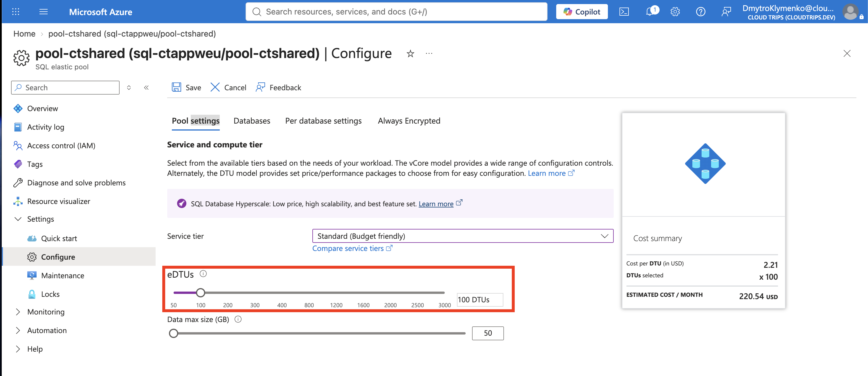
Task: Open Learn more link after DTU description
Action: [551, 173]
